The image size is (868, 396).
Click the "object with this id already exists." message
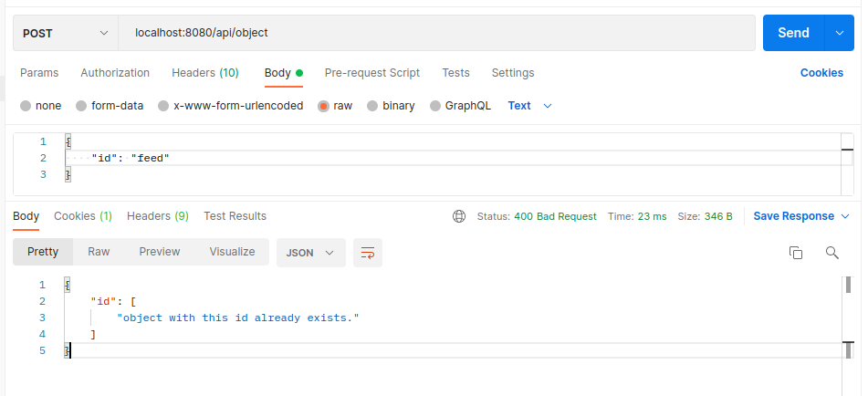pos(238,318)
